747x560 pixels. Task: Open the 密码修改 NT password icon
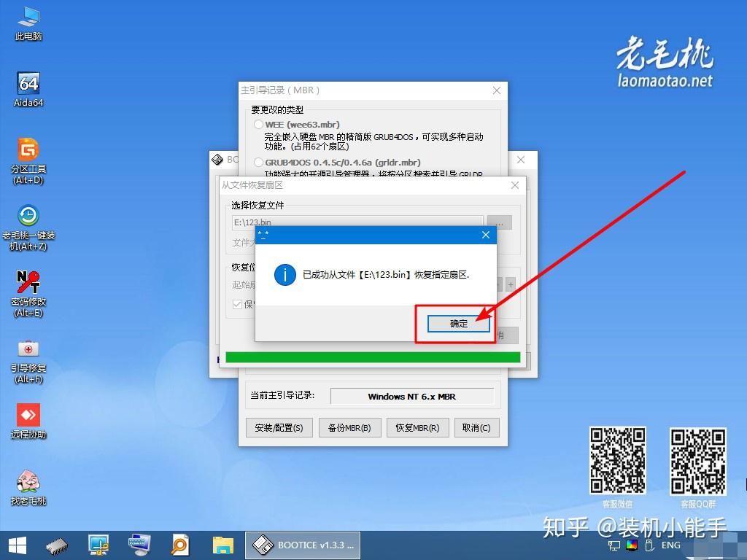tap(28, 294)
